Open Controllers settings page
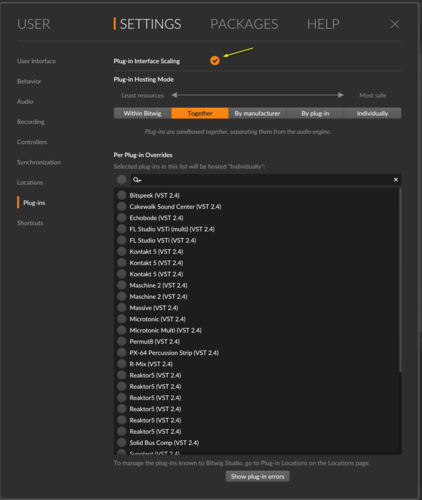Viewport: 422px width, 500px height. click(x=32, y=142)
